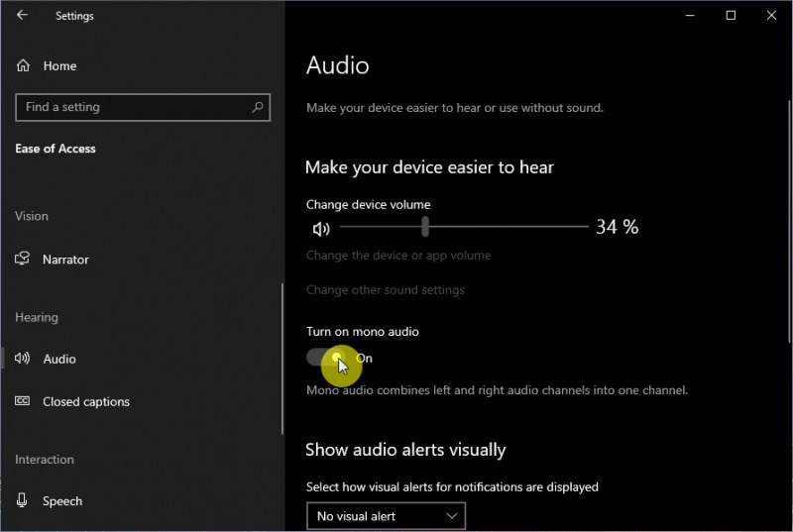
Task: Close the Settings window
Action: coord(771,16)
